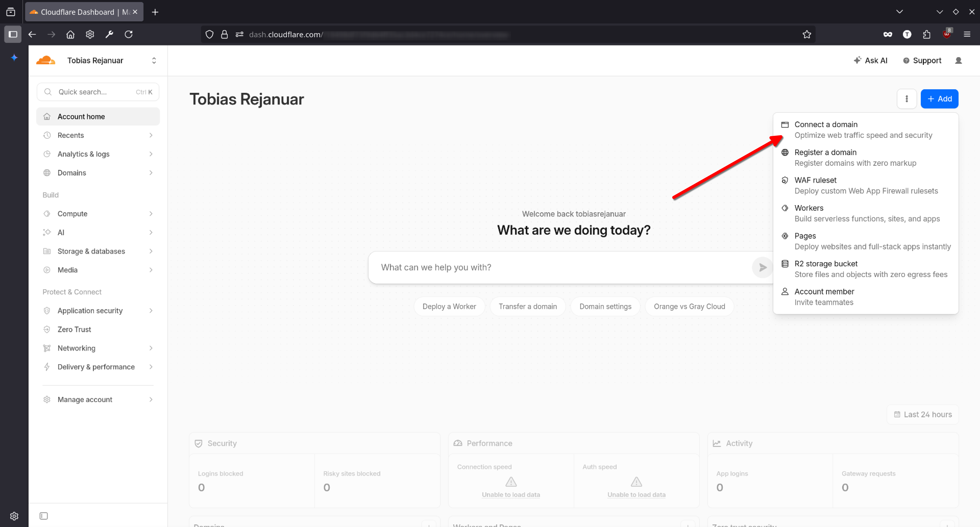Click the Cloudflare logo in the sidebar
This screenshot has width=980, height=527.
pos(46,60)
